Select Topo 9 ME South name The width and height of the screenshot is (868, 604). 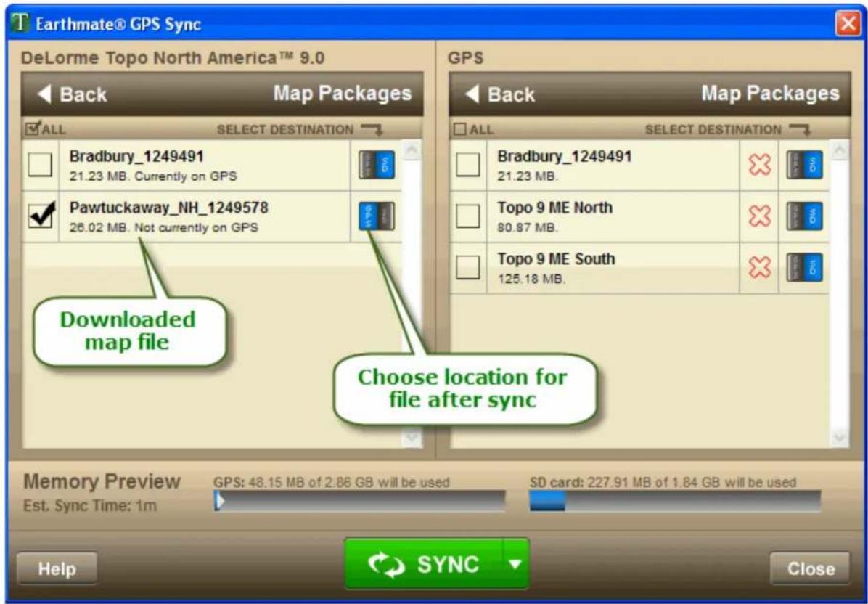click(x=556, y=258)
